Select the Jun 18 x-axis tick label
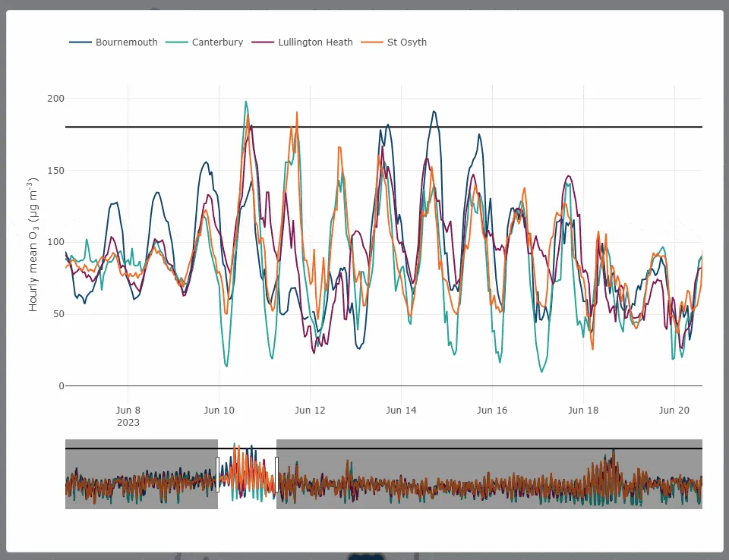 click(x=583, y=411)
